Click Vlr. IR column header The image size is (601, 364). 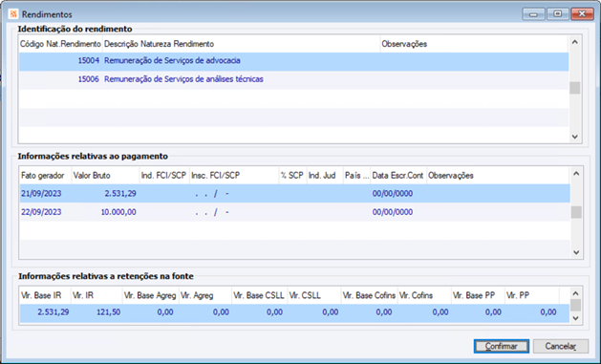tap(97, 295)
